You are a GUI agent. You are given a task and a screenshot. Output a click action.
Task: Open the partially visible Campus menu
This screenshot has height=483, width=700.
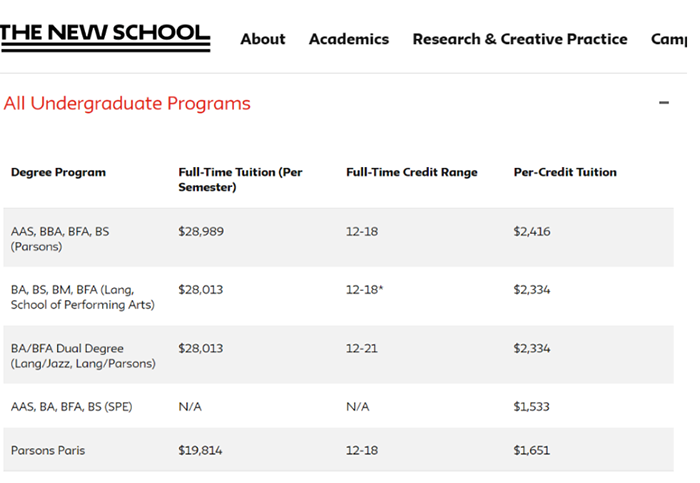[668, 39]
